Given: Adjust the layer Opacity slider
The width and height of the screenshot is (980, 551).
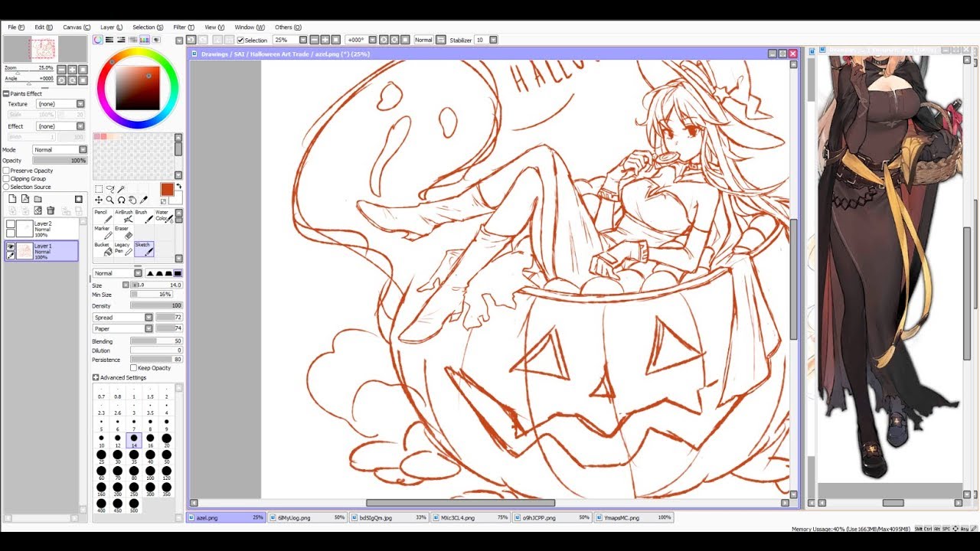Looking at the screenshot, I should [x=60, y=161].
